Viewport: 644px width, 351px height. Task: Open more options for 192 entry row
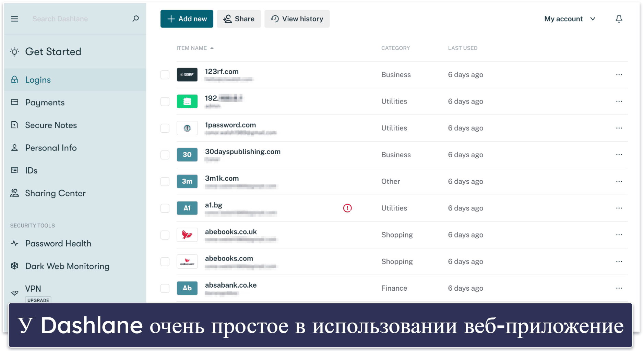click(x=619, y=101)
